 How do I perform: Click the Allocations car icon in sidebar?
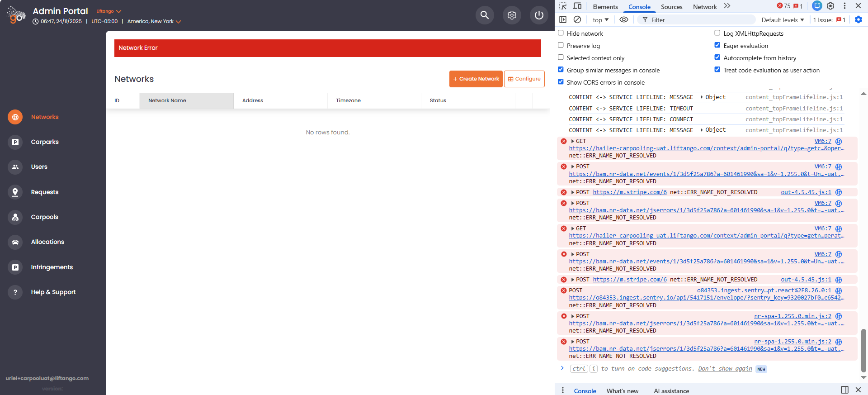pyautogui.click(x=15, y=242)
